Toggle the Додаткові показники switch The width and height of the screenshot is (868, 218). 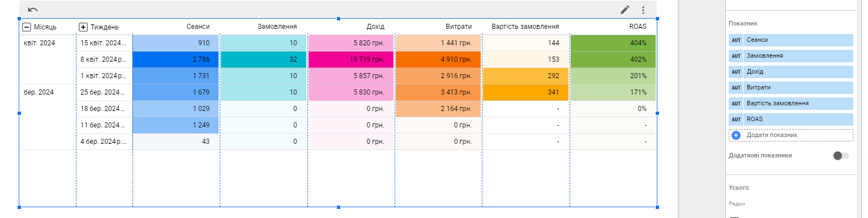(841, 156)
